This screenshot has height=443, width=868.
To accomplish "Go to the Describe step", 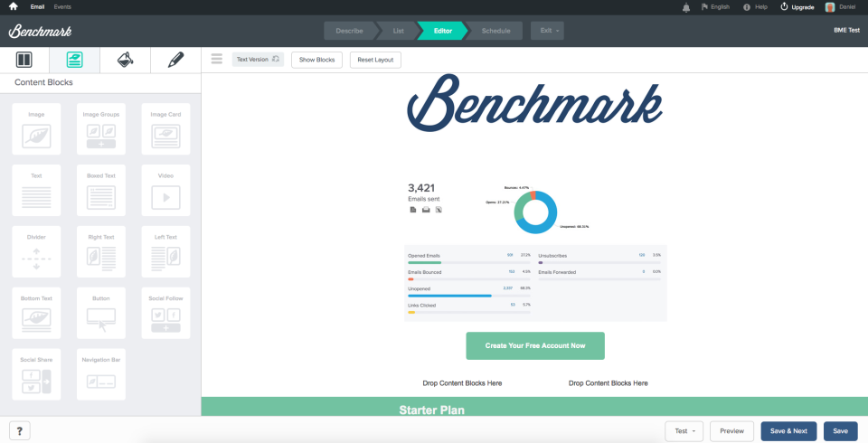I will pyautogui.click(x=349, y=31).
